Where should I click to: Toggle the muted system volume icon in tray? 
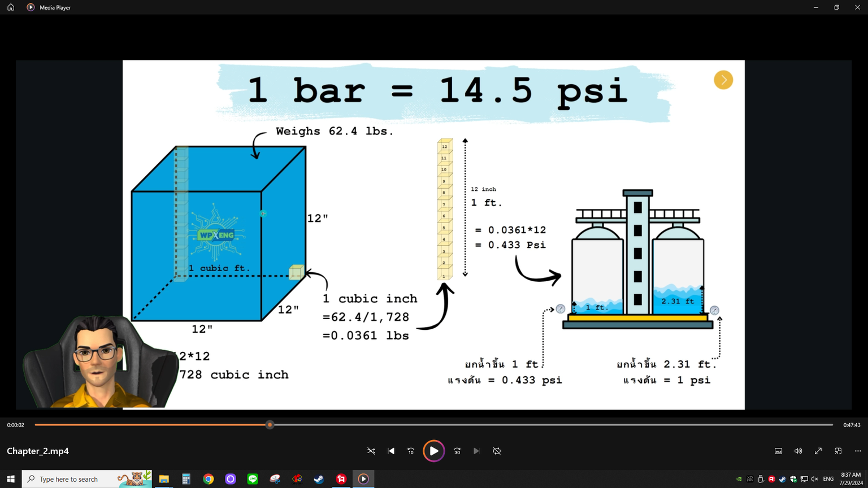pyautogui.click(x=814, y=479)
